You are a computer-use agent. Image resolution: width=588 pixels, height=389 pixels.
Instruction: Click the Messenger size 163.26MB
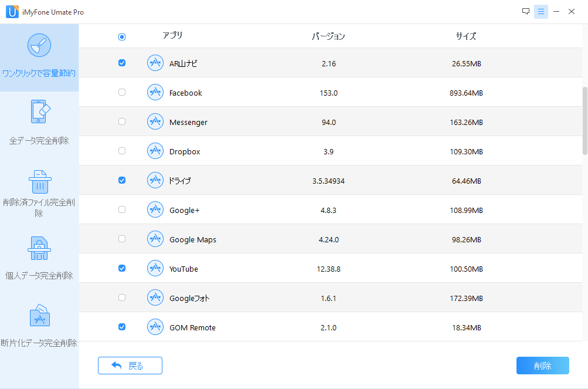point(466,123)
